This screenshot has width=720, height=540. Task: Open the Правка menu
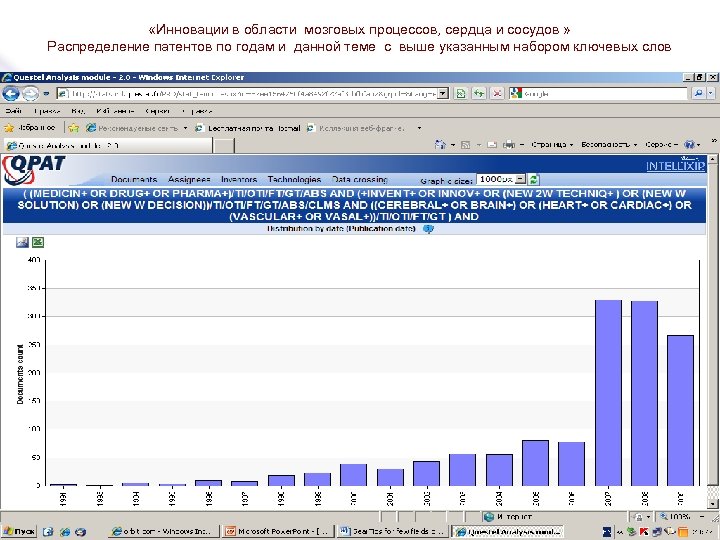pos(47,111)
